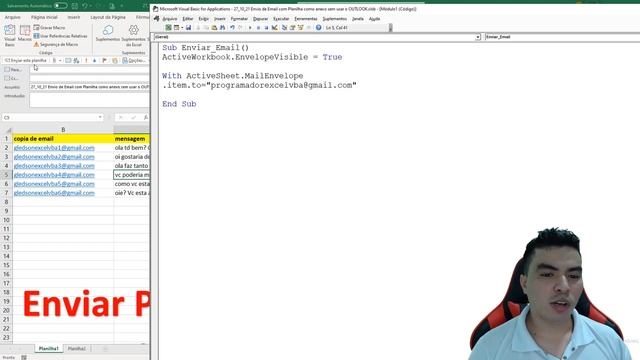The height and width of the screenshot is (360, 640).
Task: Open Object Browser icon in VBA toolbar
Action: tap(301, 28)
